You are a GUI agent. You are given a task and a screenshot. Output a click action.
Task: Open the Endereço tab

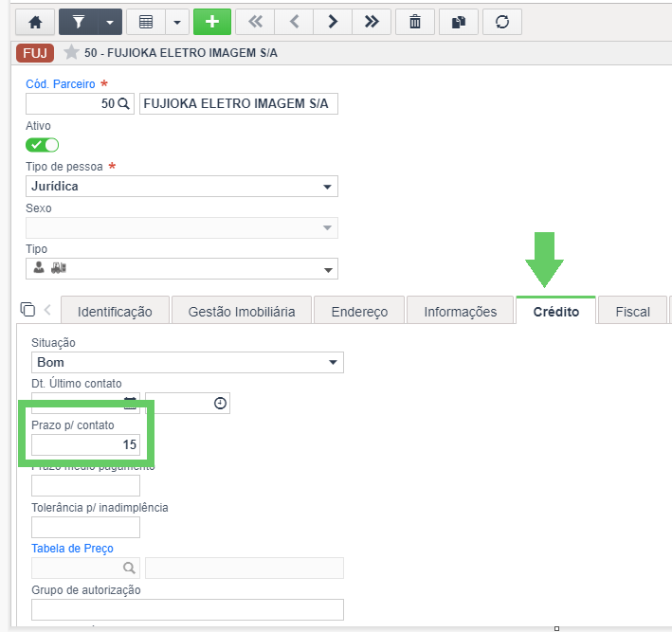tap(359, 312)
